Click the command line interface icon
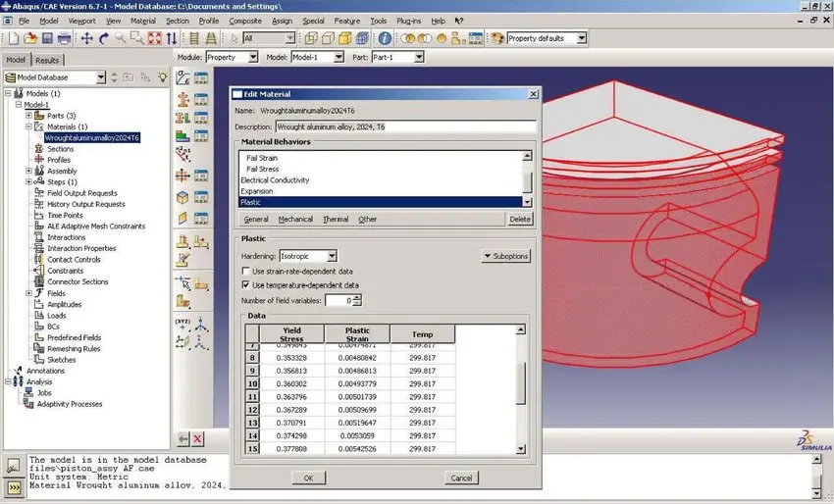This screenshot has height=504, width=834. [14, 487]
